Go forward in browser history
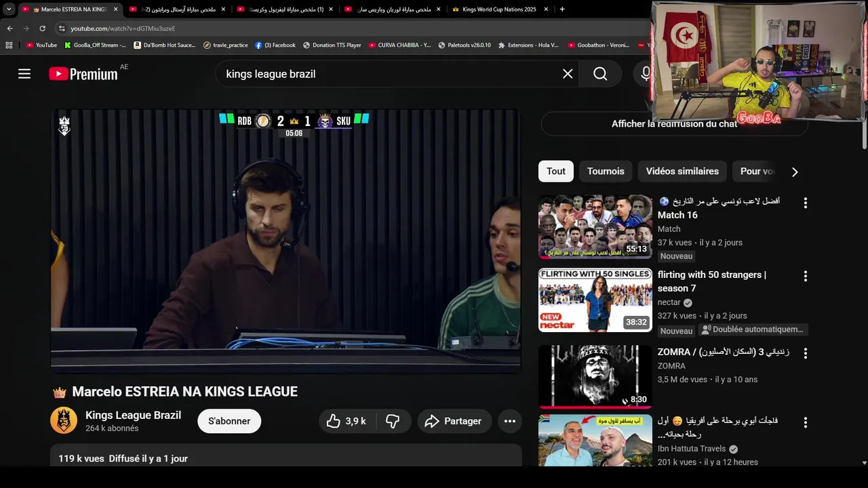This screenshot has width=868, height=488. point(26,28)
